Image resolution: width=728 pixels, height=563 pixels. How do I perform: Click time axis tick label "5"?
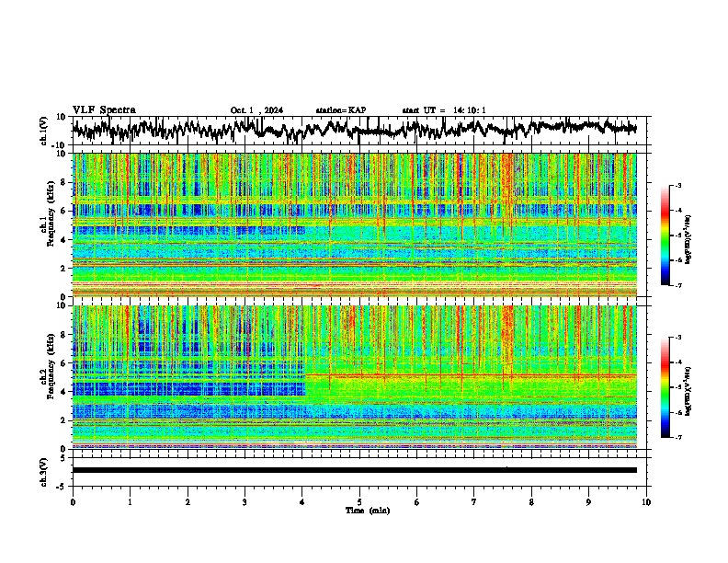pyautogui.click(x=359, y=502)
